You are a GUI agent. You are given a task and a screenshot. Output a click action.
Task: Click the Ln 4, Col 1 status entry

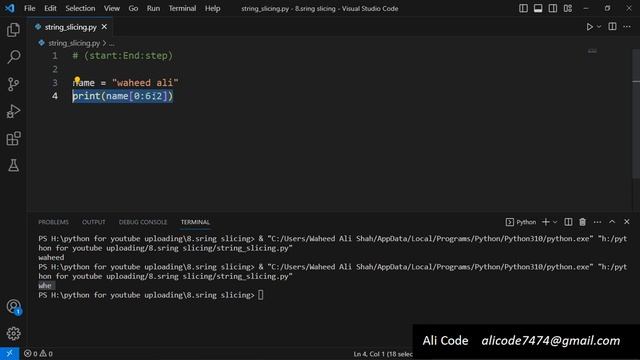coord(383,354)
